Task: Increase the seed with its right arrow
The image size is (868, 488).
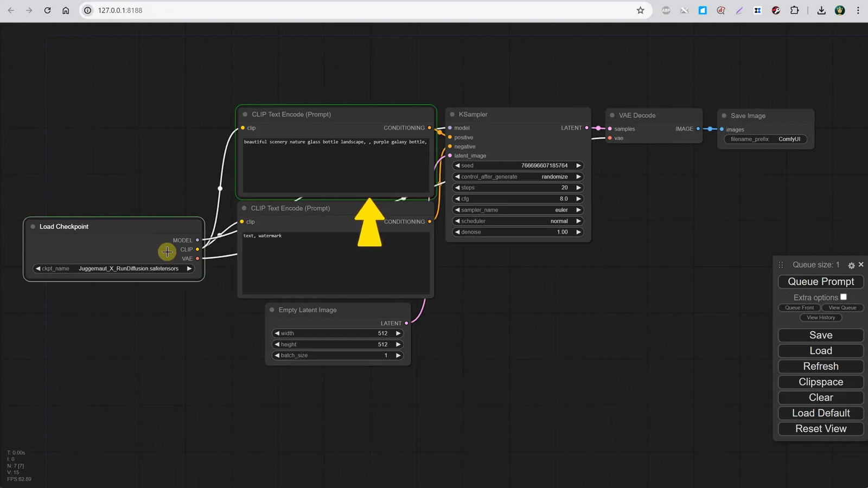Action: coord(578,165)
